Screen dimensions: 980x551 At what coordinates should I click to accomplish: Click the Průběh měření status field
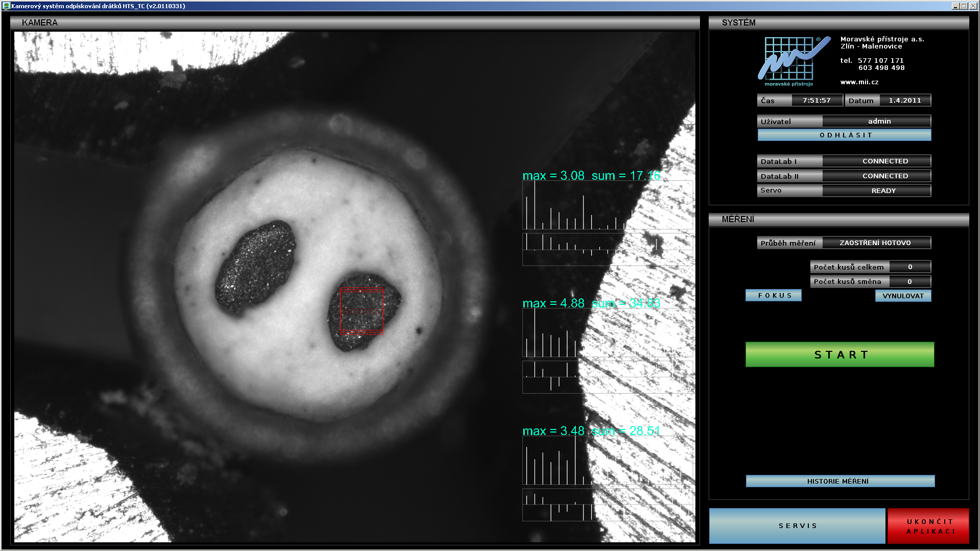click(876, 243)
